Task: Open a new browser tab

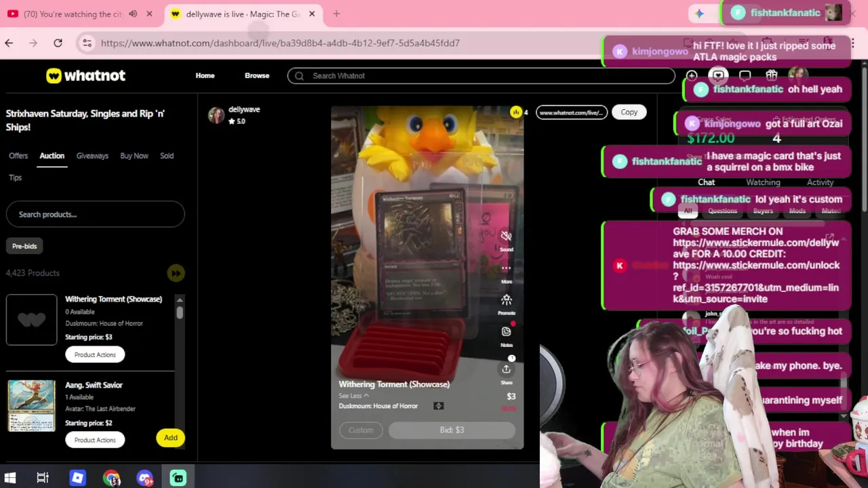Action: pos(336,14)
